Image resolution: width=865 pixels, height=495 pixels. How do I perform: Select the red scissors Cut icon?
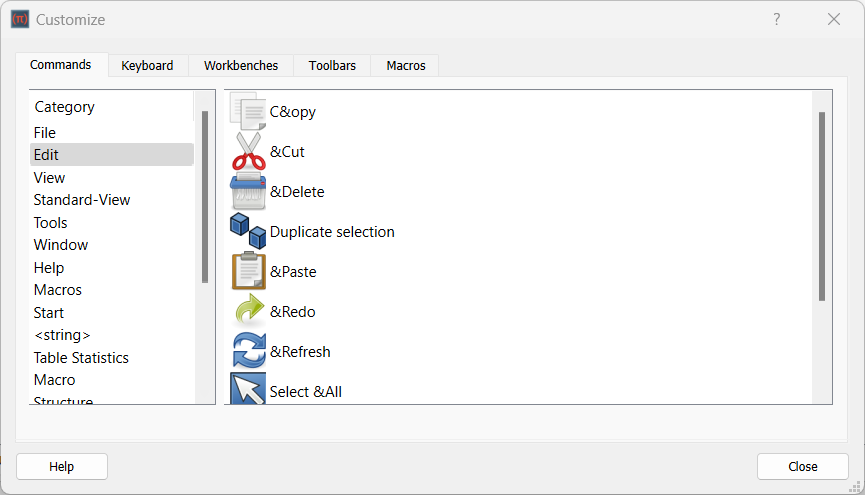(x=248, y=151)
